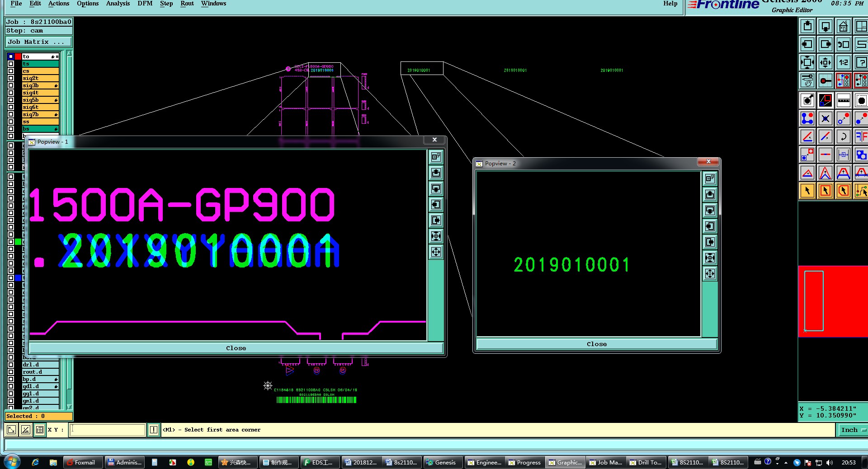Toggle the checkbox for layer ss

[11, 122]
